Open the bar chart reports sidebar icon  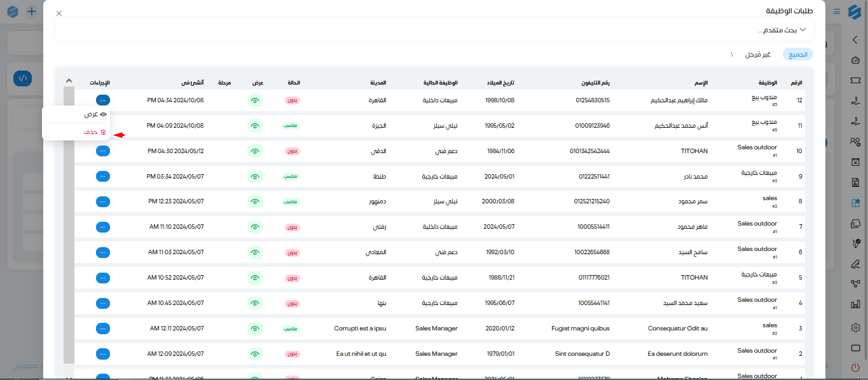855,306
